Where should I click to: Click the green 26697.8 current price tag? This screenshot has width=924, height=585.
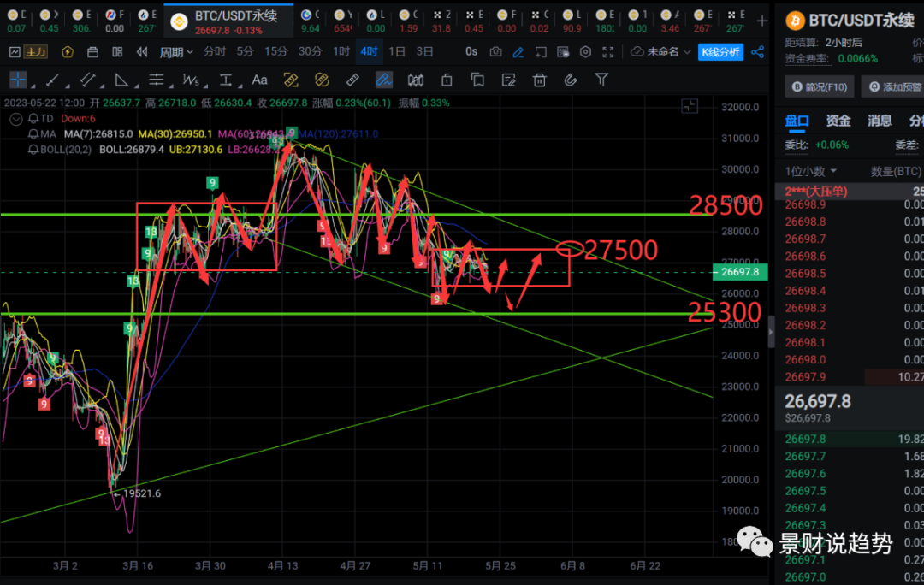click(740, 272)
